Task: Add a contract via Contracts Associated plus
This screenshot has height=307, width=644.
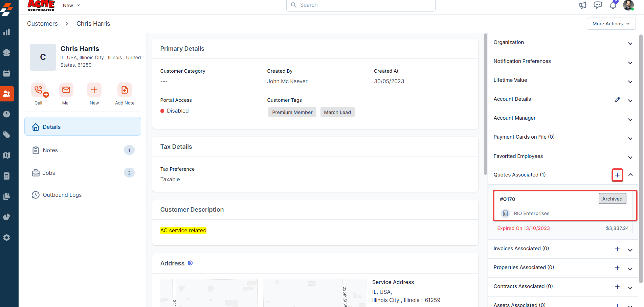Action: pos(617,287)
